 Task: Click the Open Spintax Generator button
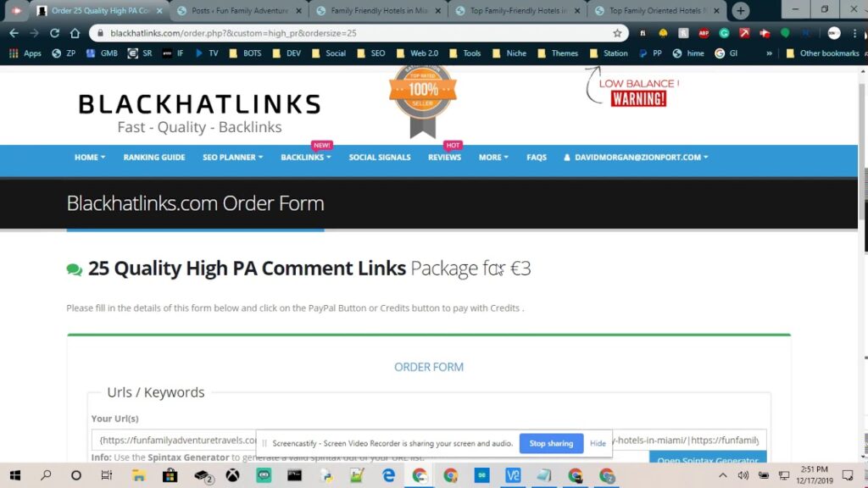click(x=708, y=458)
